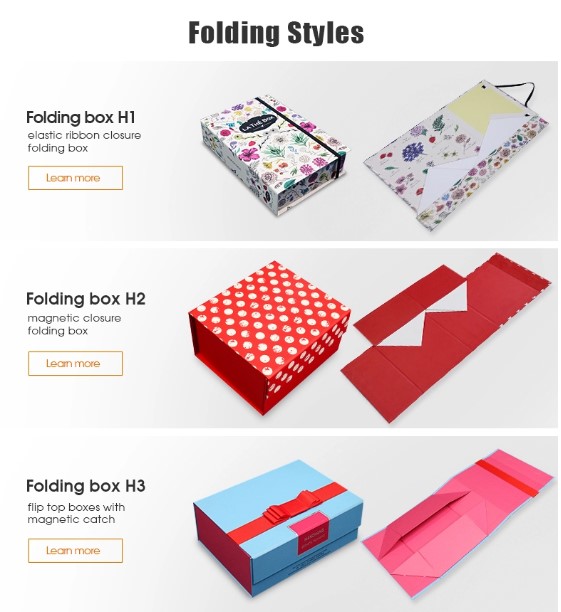Click the Folding Styles page title
This screenshot has width=561, height=612.
276,32
